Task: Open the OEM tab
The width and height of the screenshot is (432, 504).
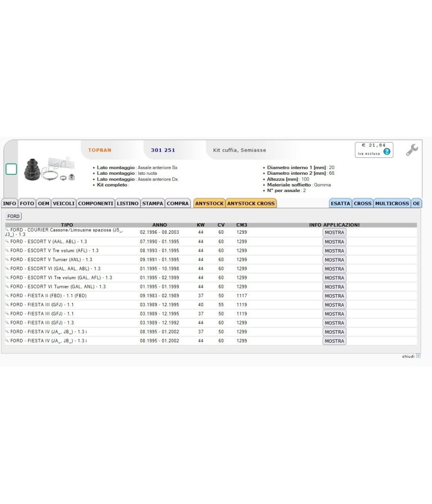Action: coord(44,204)
